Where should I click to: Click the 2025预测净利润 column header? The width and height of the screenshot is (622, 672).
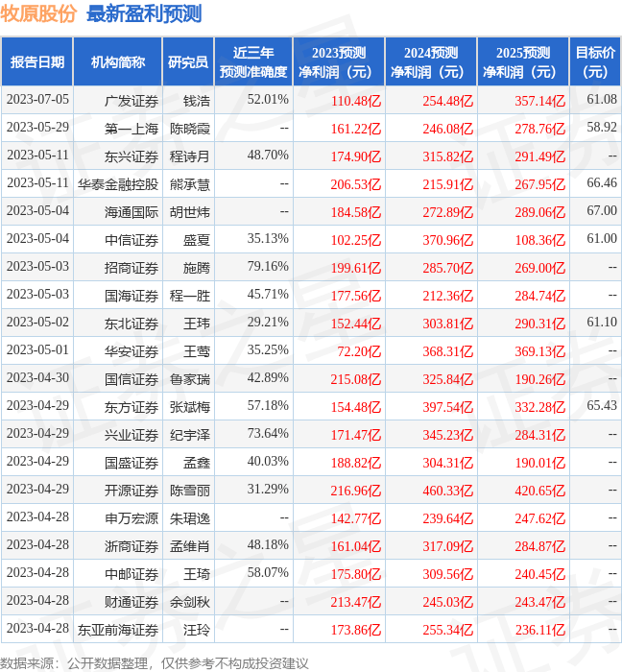[x=523, y=62]
